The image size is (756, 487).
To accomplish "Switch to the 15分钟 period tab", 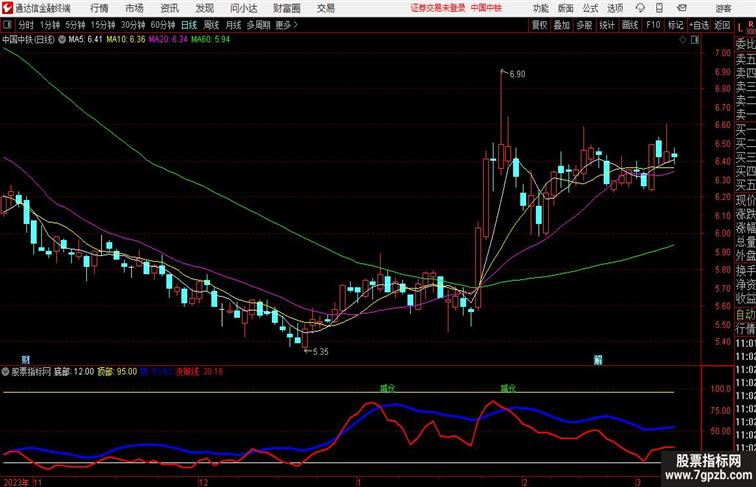I will pos(103,25).
